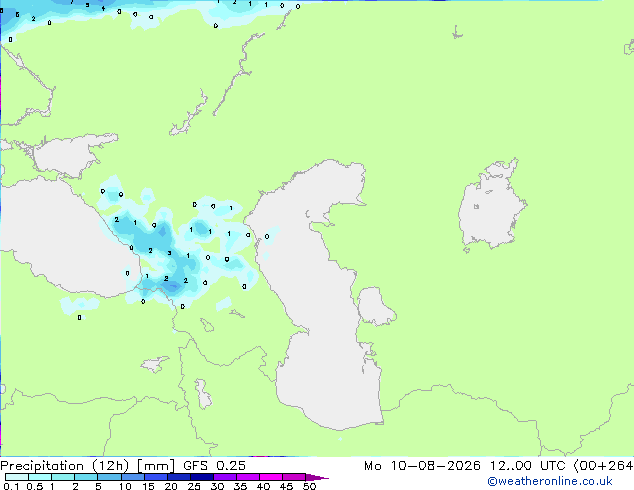Click the "Precipitation (12h)" title text
Screen dimensions: 634x490
(x=65, y=466)
